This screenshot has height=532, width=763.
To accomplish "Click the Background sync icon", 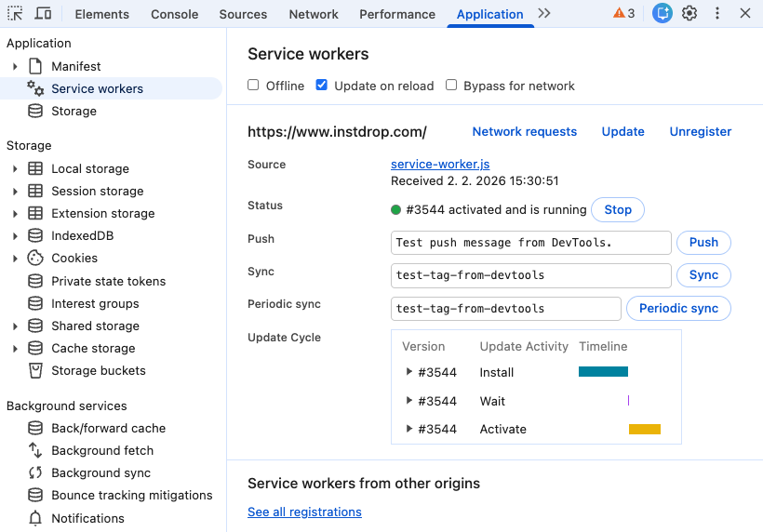I will tap(35, 472).
